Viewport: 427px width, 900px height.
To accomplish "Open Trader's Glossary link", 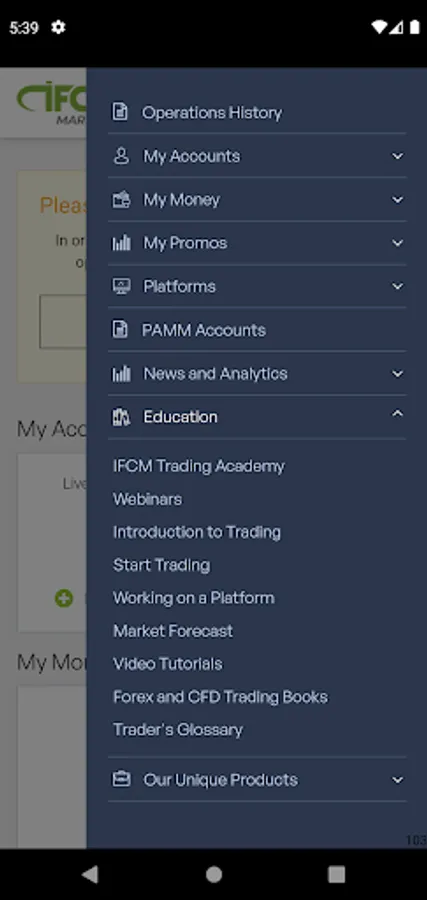I will coord(178,730).
